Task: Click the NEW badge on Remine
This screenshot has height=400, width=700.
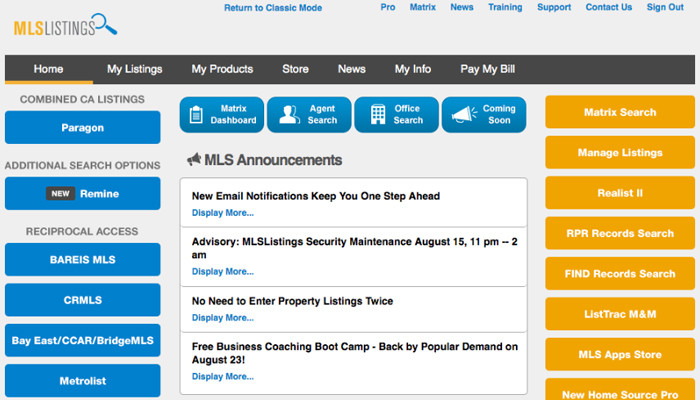Action: tap(60, 193)
